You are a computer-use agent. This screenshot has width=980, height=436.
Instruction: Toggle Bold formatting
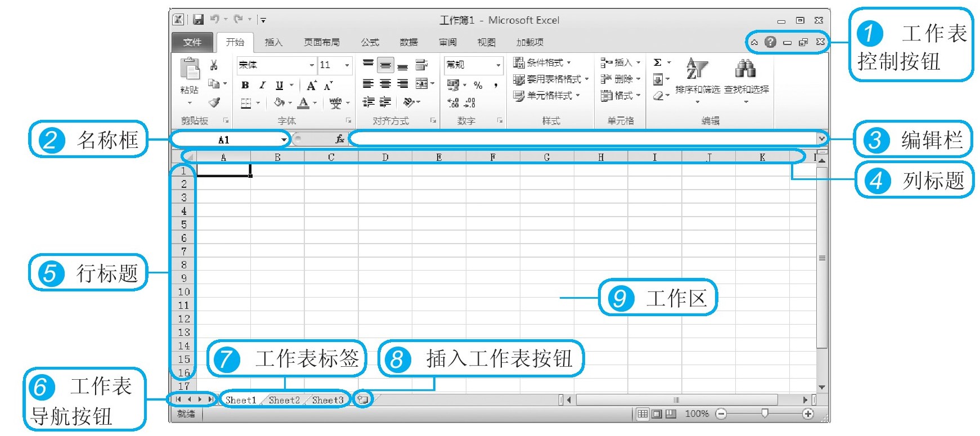pos(245,86)
